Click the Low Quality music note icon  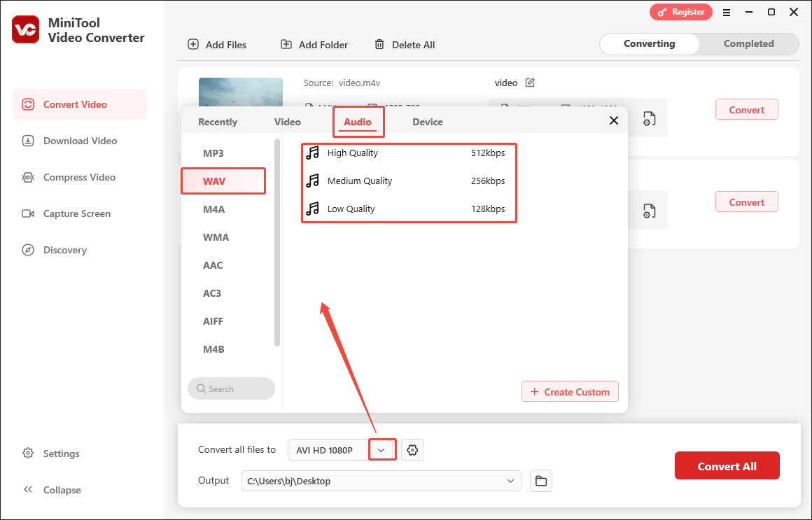(312, 209)
